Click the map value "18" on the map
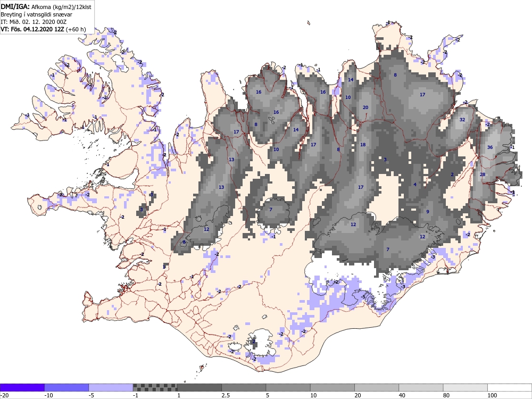Viewport: 532px width, 399px height. coord(363,145)
